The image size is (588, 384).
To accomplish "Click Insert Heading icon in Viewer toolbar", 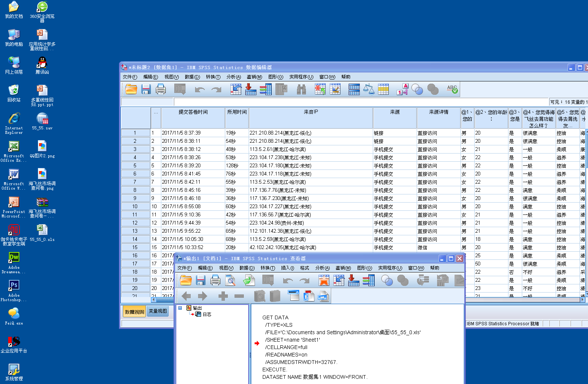I will point(294,296).
